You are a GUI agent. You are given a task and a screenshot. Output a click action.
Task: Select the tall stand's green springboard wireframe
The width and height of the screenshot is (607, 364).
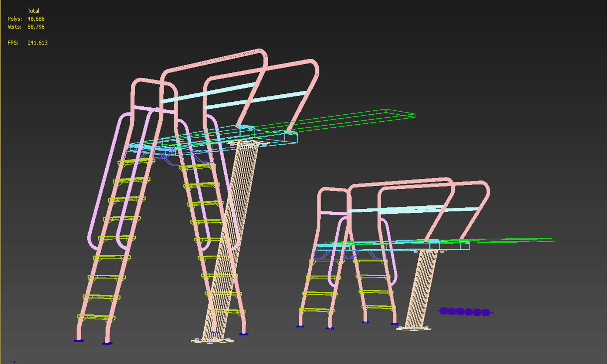pyautogui.click(x=349, y=121)
